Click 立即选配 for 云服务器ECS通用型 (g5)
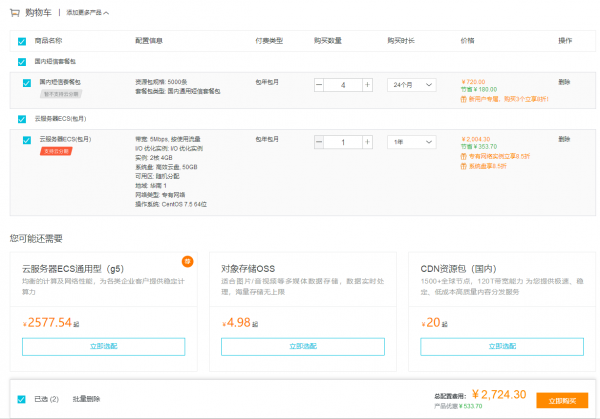This screenshot has height=419, width=600. tap(104, 346)
